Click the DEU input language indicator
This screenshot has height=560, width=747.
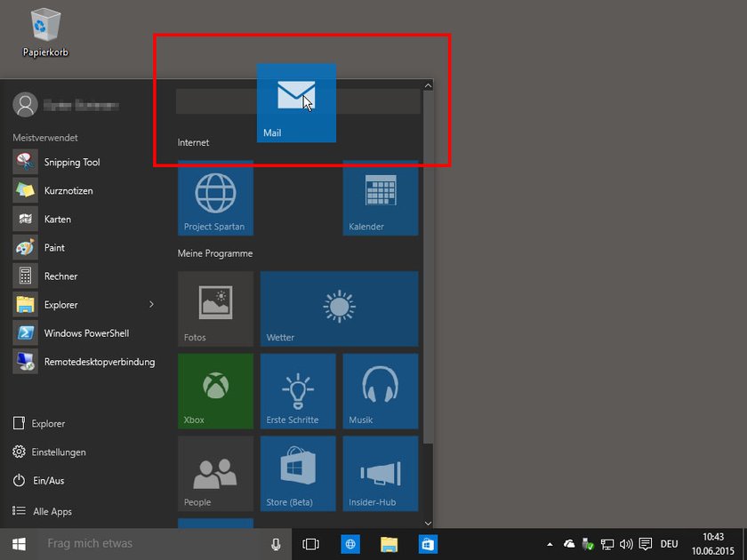click(x=669, y=544)
